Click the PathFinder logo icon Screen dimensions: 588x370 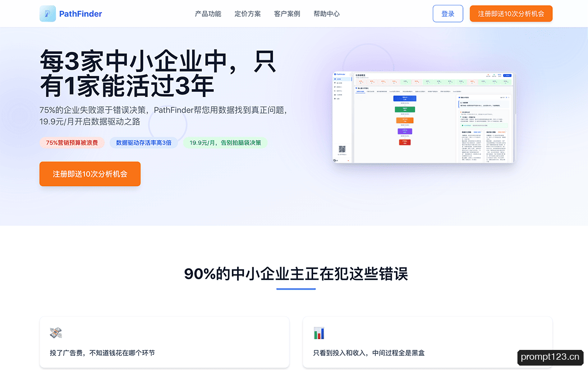click(48, 14)
